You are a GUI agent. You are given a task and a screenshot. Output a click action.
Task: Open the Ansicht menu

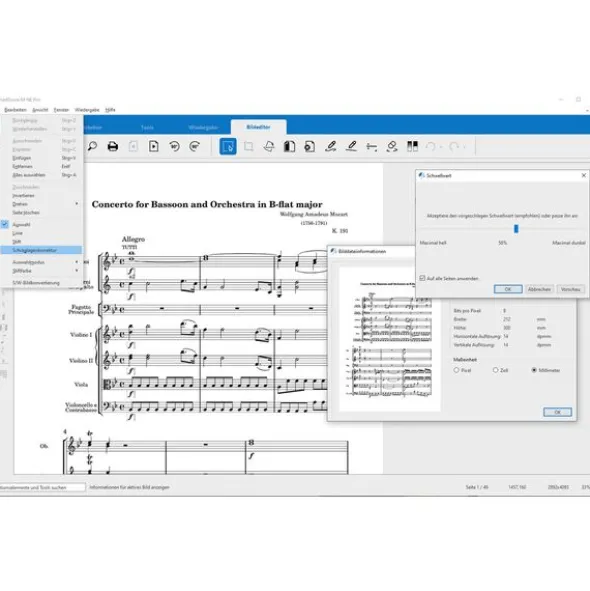(x=40, y=110)
